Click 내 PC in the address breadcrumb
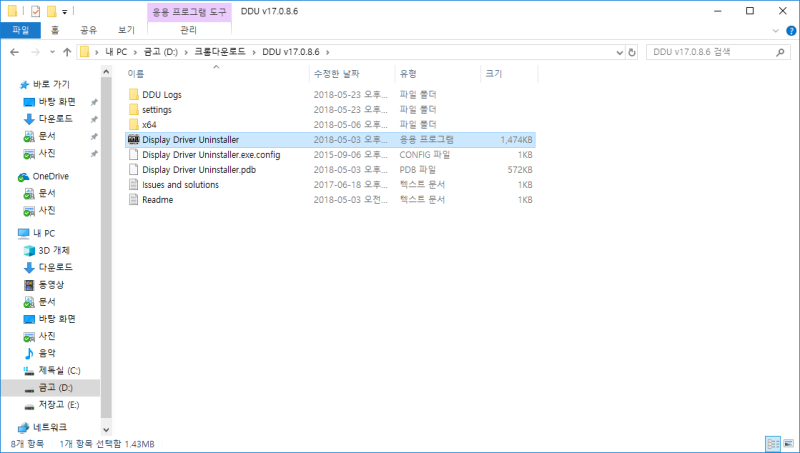The width and height of the screenshot is (800, 453). (116, 52)
